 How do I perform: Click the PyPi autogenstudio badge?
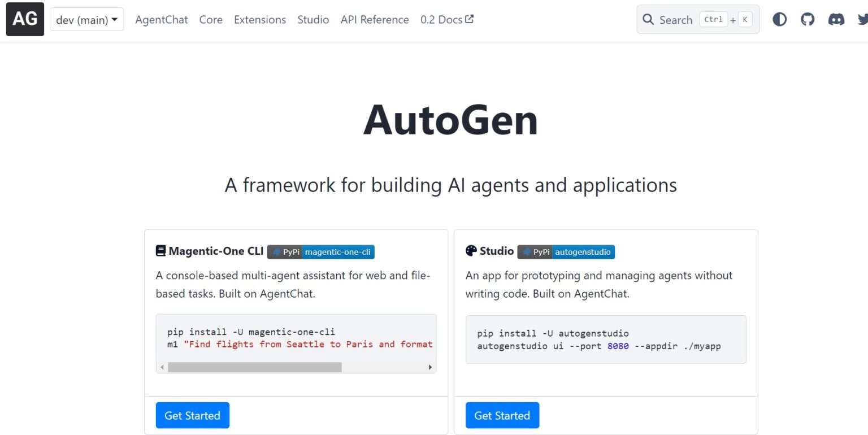click(566, 252)
